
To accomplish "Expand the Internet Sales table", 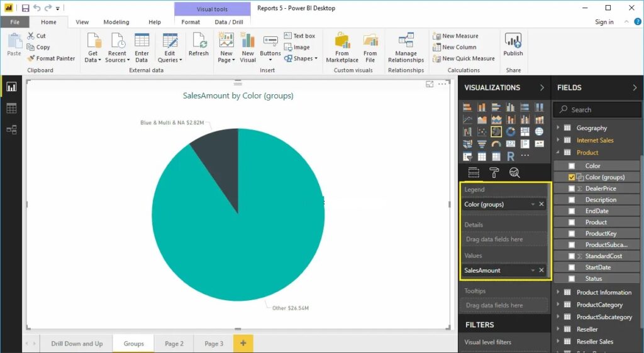I will click(558, 140).
